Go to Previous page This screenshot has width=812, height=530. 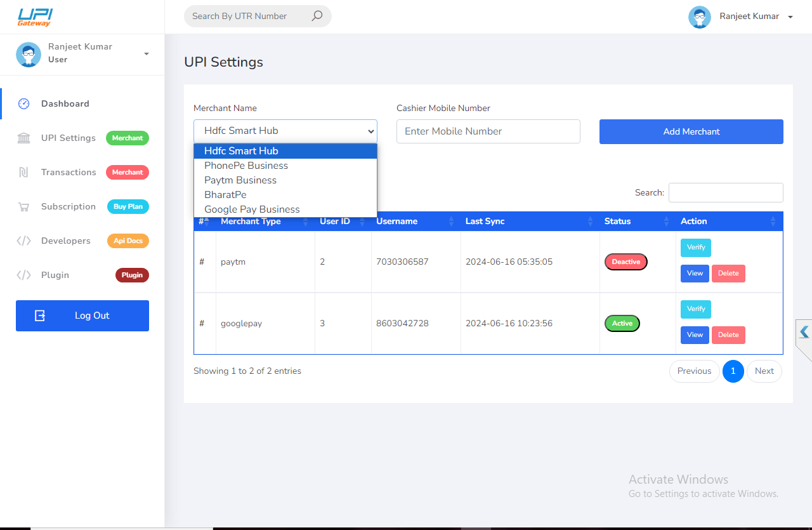pos(694,371)
